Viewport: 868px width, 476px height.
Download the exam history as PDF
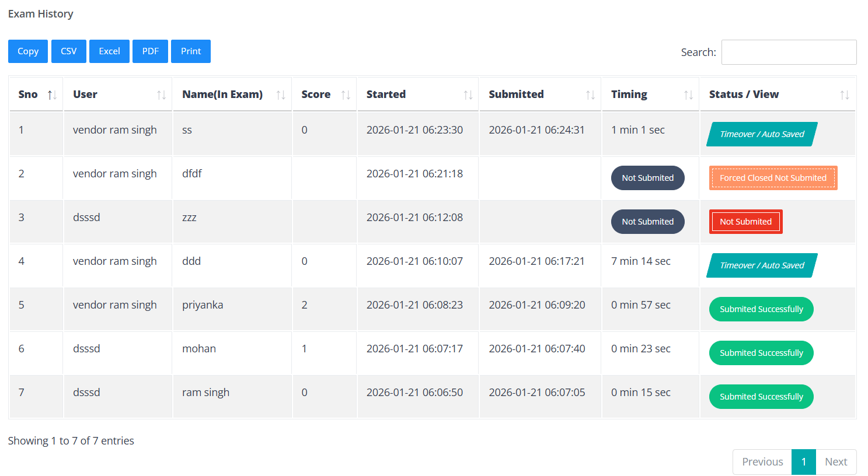point(150,51)
